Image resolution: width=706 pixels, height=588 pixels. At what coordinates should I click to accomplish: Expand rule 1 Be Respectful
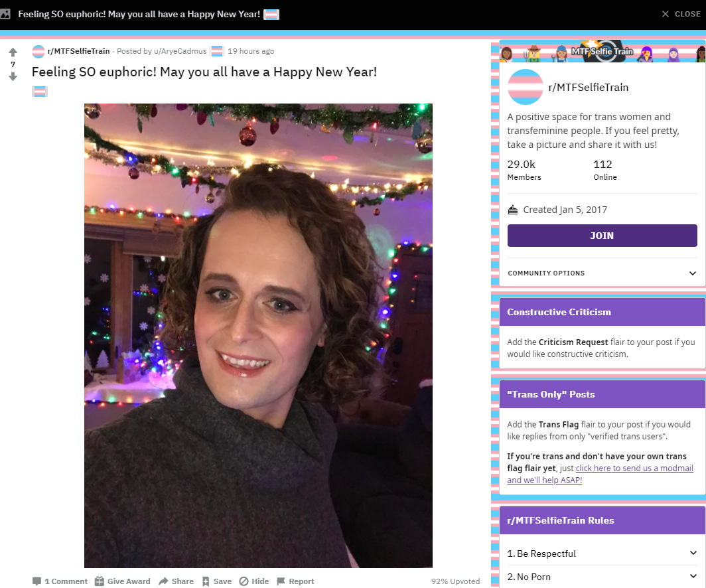[x=602, y=553]
